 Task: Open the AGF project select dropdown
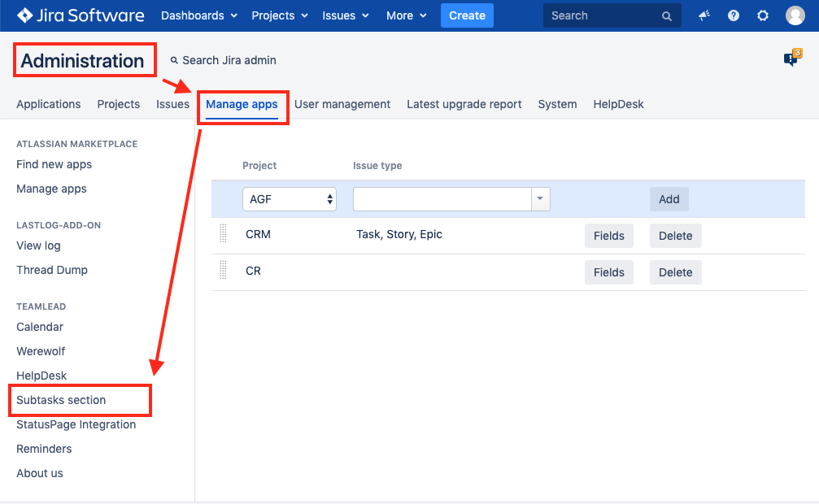pos(290,199)
